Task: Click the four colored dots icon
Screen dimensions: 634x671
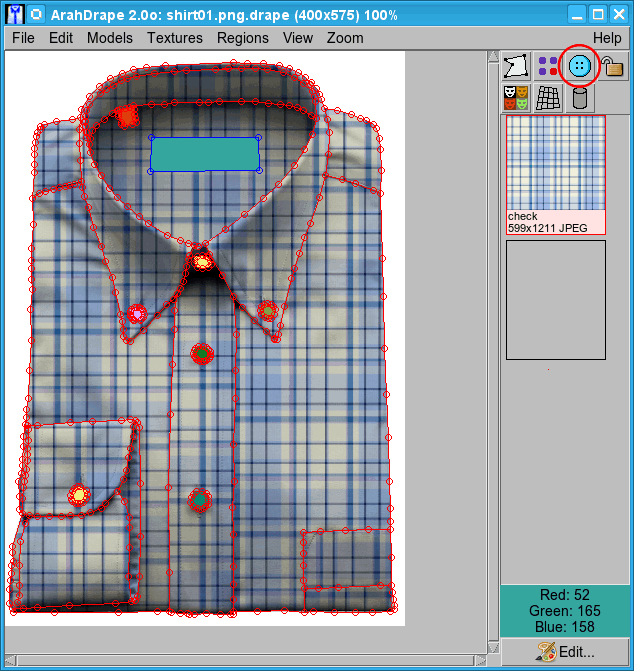Action: (548, 67)
